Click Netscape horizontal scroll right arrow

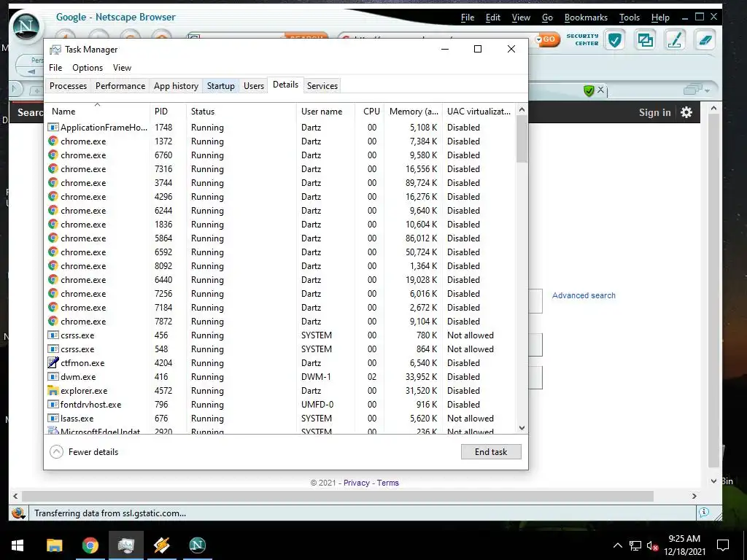tap(694, 496)
